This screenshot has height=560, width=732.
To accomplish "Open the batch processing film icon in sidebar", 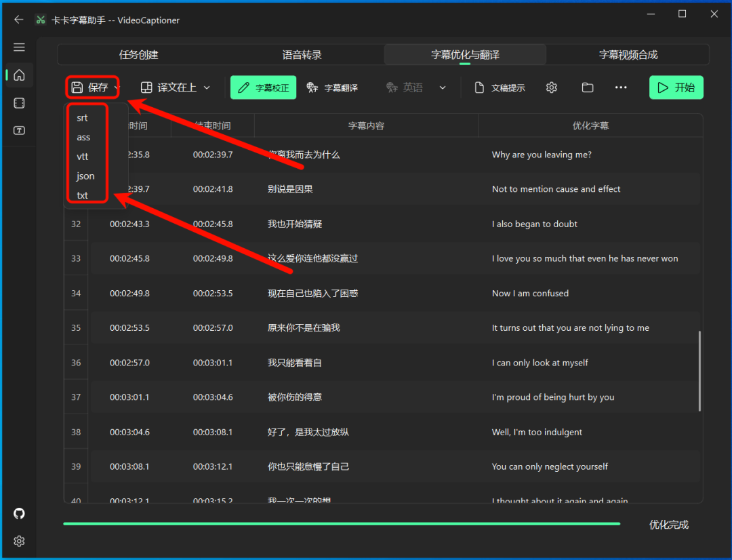I will tap(19, 103).
